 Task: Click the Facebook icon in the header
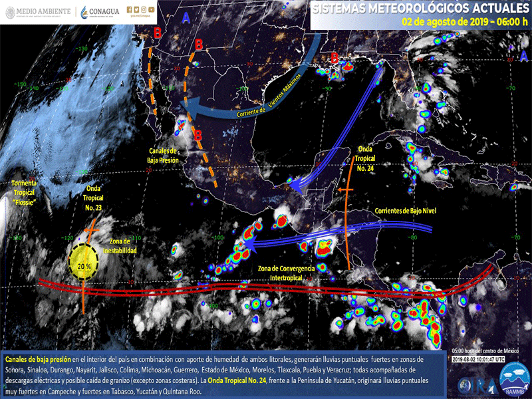[x=129, y=9]
